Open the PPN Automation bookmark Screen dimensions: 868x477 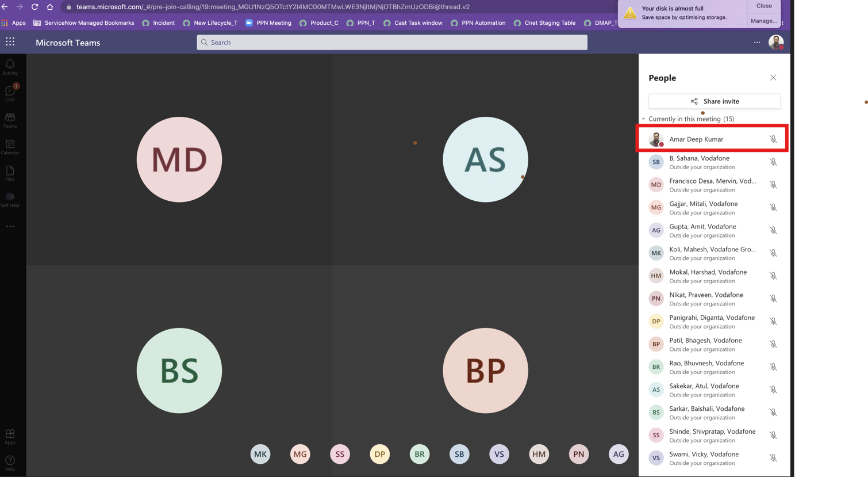coord(478,23)
